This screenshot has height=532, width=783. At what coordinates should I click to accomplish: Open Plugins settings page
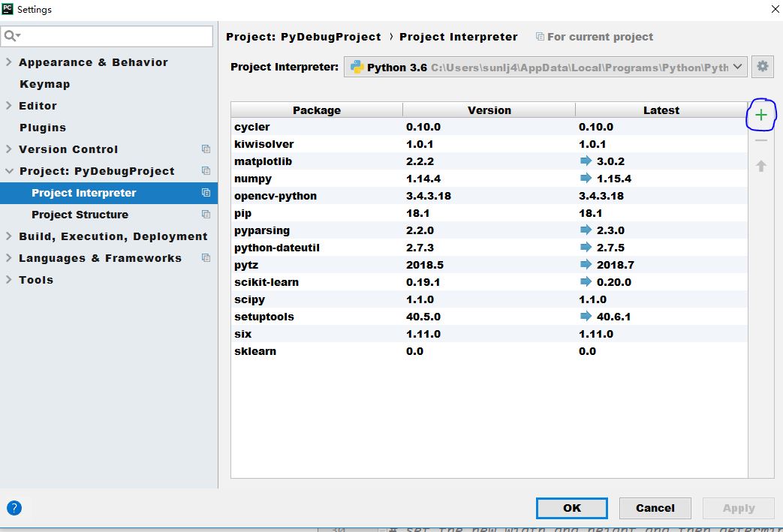(x=43, y=128)
